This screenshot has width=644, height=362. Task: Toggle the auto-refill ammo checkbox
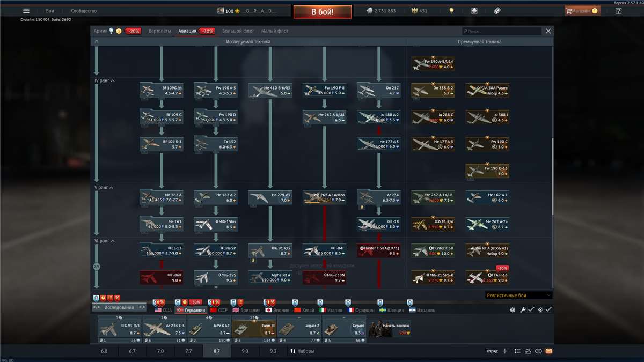tap(548, 310)
